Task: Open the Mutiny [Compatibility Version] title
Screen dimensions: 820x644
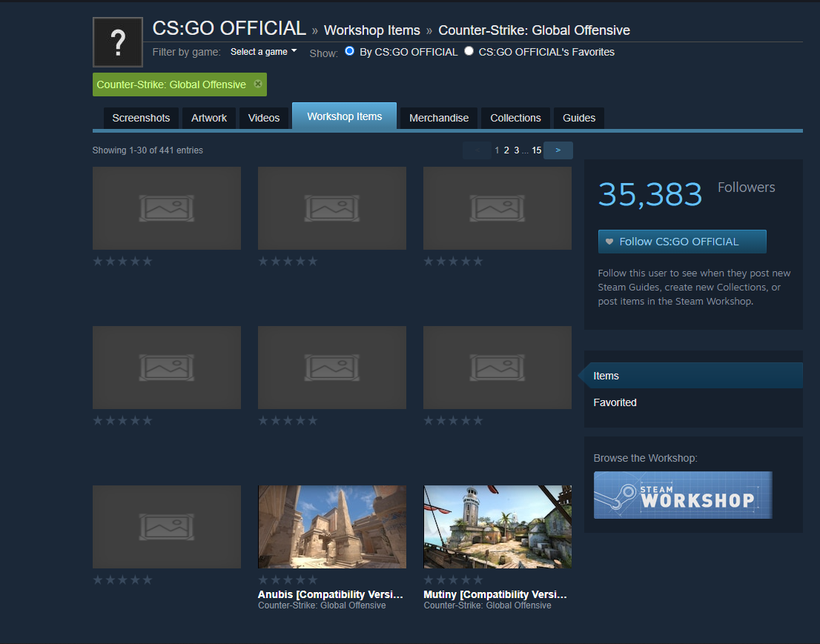Action: (495, 594)
